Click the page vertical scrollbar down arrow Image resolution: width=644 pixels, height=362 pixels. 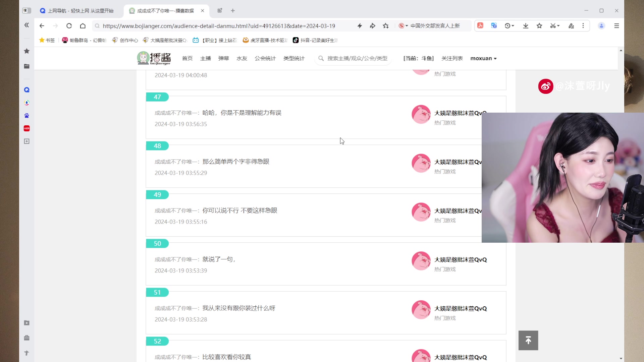point(621,358)
